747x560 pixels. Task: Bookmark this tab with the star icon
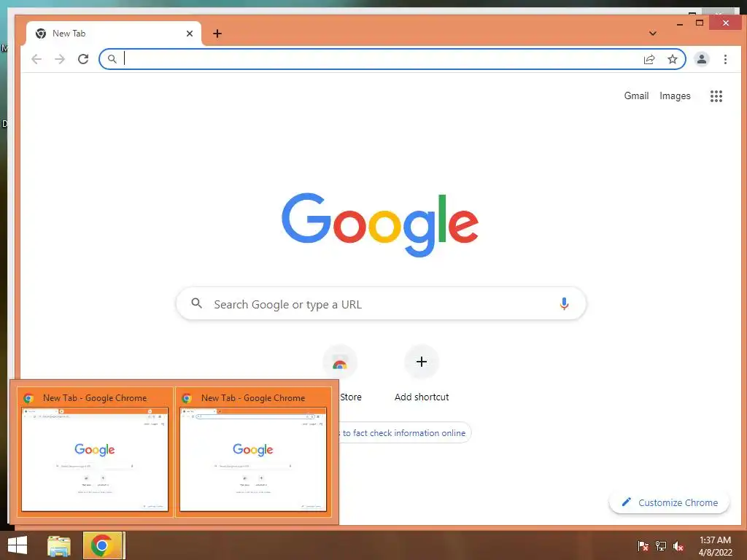(672, 59)
